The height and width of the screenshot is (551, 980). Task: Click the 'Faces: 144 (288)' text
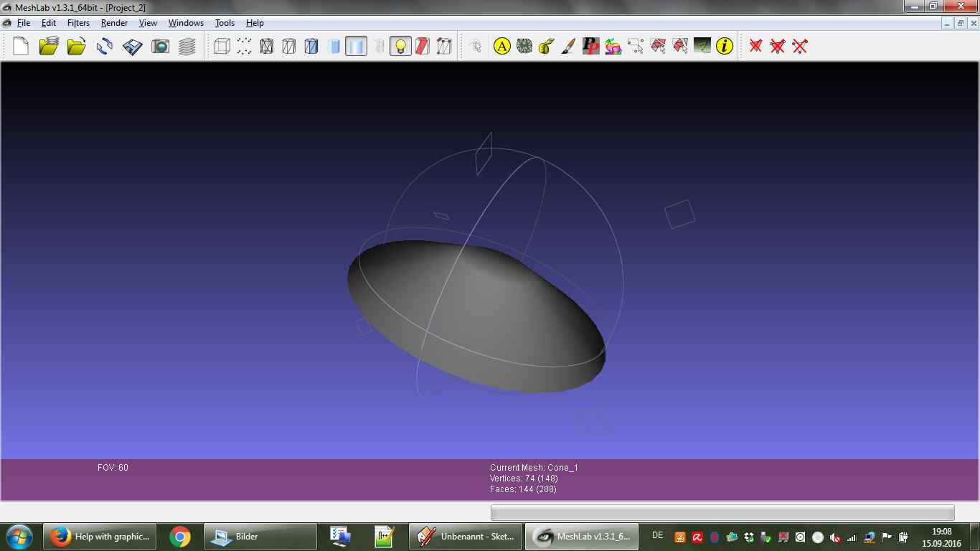click(x=523, y=489)
